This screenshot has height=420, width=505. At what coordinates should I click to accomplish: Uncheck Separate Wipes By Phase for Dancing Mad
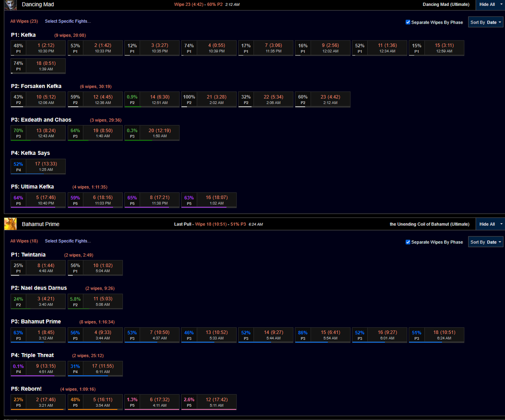(x=408, y=22)
